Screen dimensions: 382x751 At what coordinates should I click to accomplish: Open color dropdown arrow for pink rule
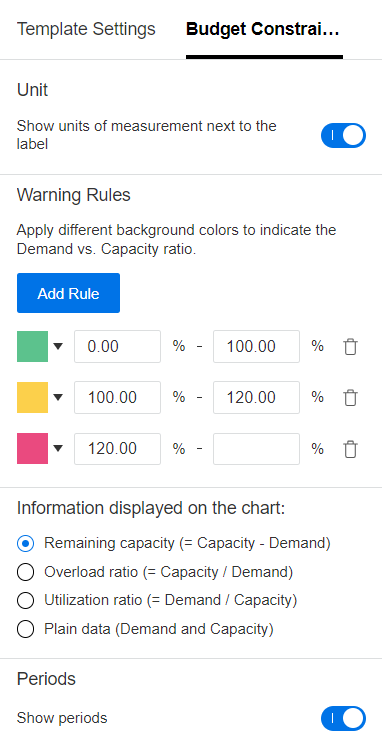58,449
